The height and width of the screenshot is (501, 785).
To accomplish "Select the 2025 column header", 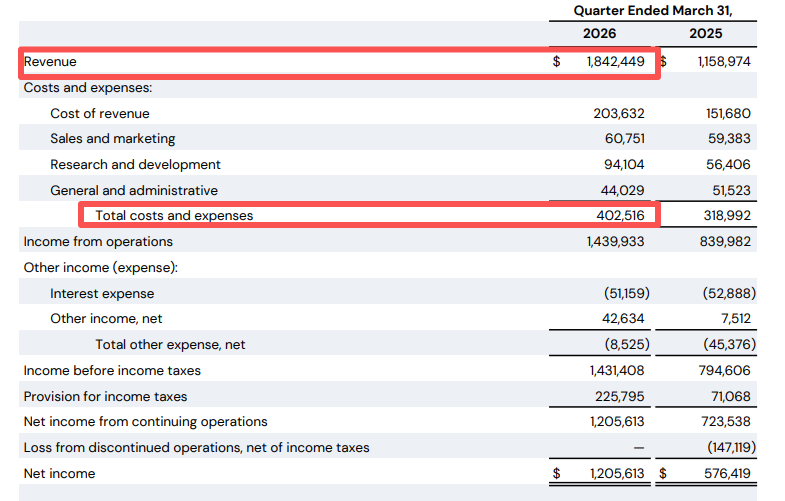I will 705,34.
